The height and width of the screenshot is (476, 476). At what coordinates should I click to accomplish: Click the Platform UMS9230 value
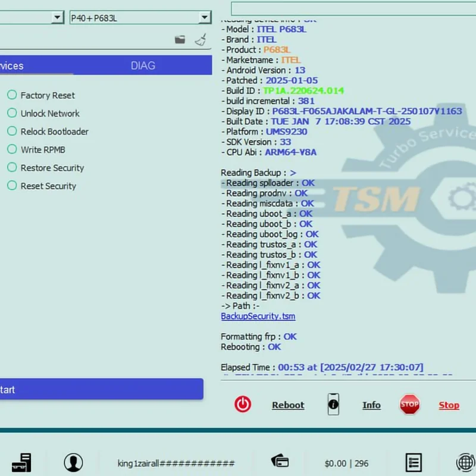[286, 131]
